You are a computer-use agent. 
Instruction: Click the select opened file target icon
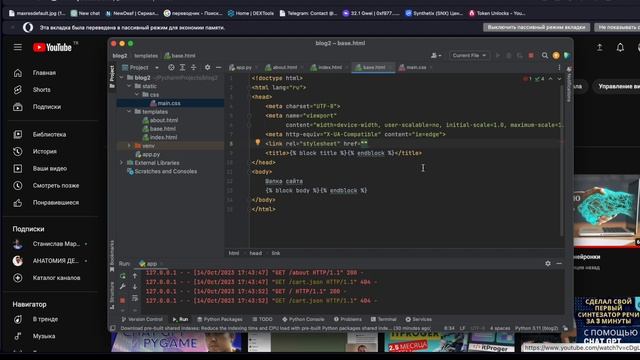[x=171, y=67]
